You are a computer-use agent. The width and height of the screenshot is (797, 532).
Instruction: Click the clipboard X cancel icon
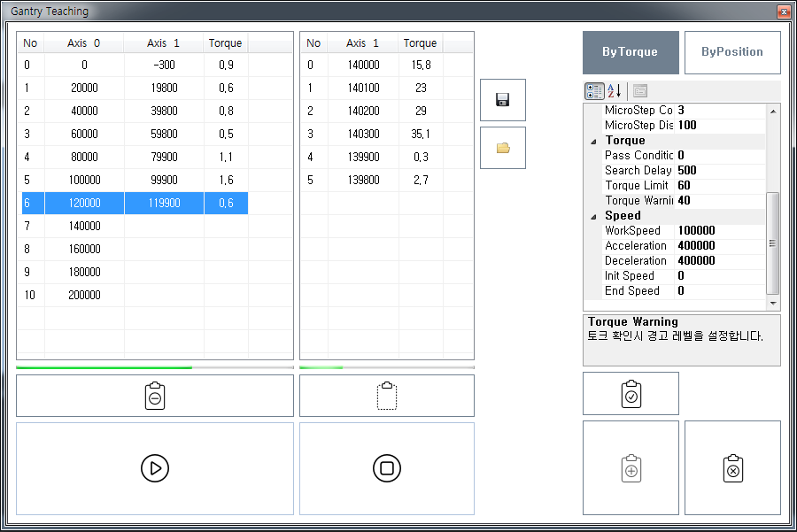click(732, 468)
